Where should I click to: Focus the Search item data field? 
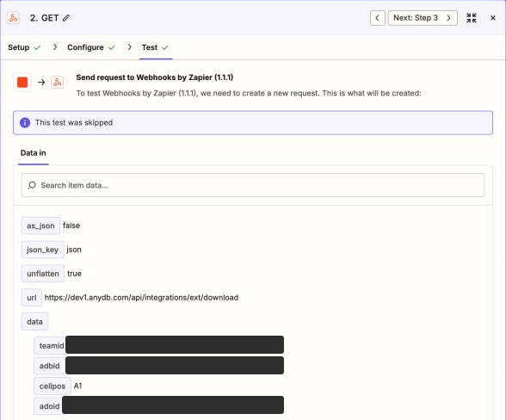pos(253,185)
